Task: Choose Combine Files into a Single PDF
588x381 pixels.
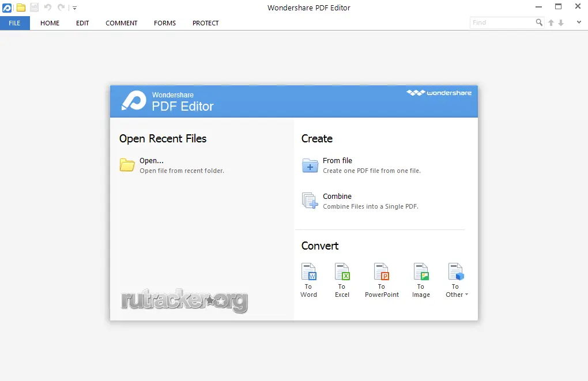Action: 371,206
